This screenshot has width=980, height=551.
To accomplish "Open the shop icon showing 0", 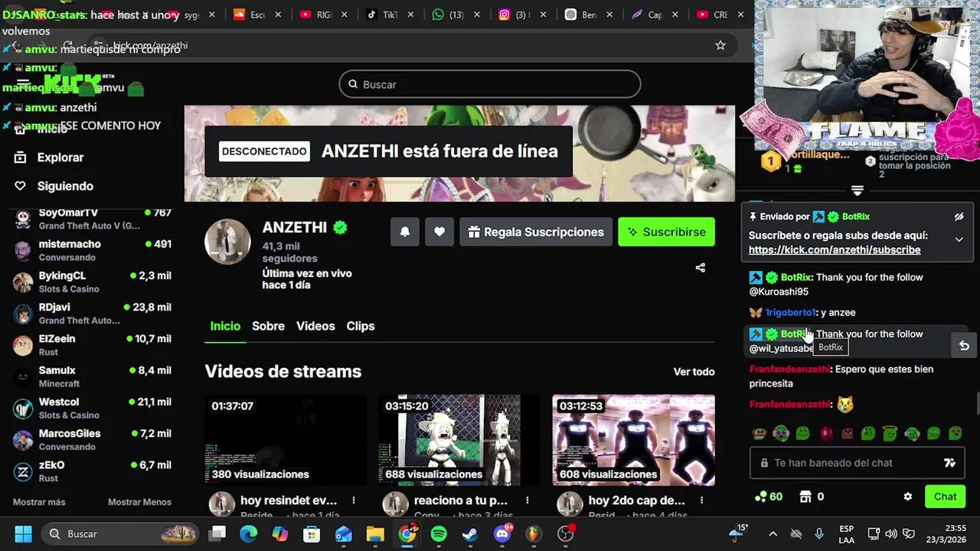I will [x=812, y=497].
